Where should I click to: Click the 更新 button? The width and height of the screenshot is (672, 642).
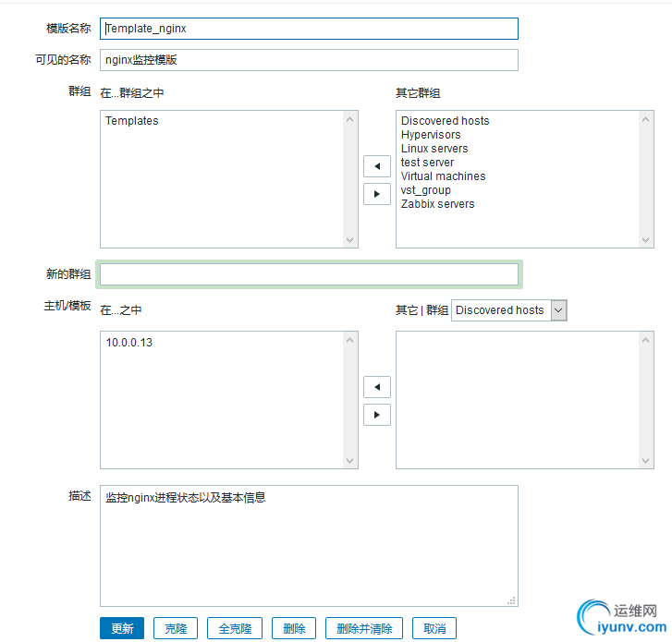click(122, 628)
